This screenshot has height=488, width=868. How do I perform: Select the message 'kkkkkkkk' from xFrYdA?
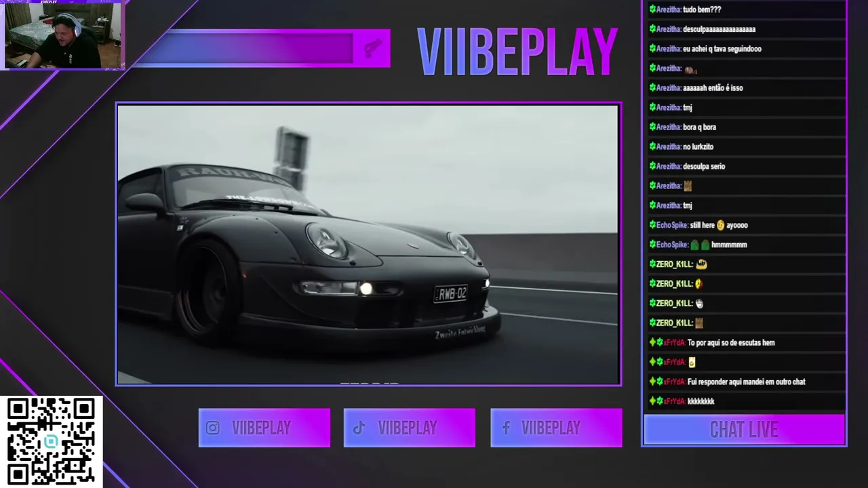click(x=701, y=401)
